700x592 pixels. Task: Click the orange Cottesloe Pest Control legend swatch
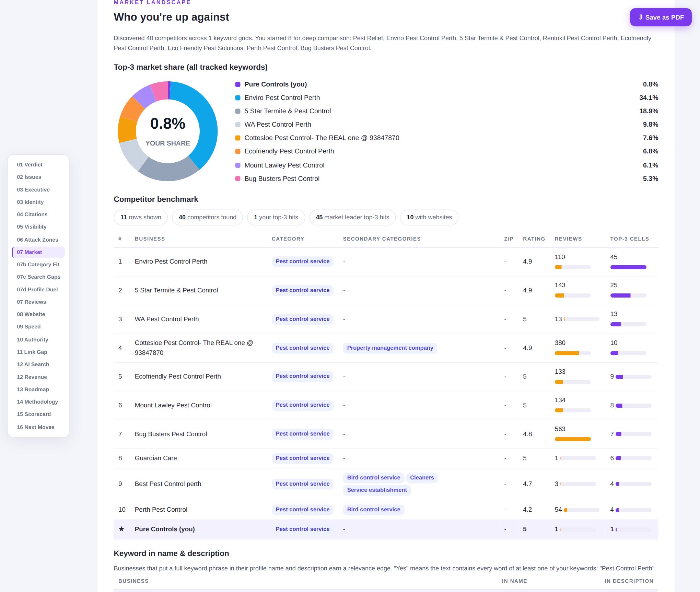click(x=237, y=138)
